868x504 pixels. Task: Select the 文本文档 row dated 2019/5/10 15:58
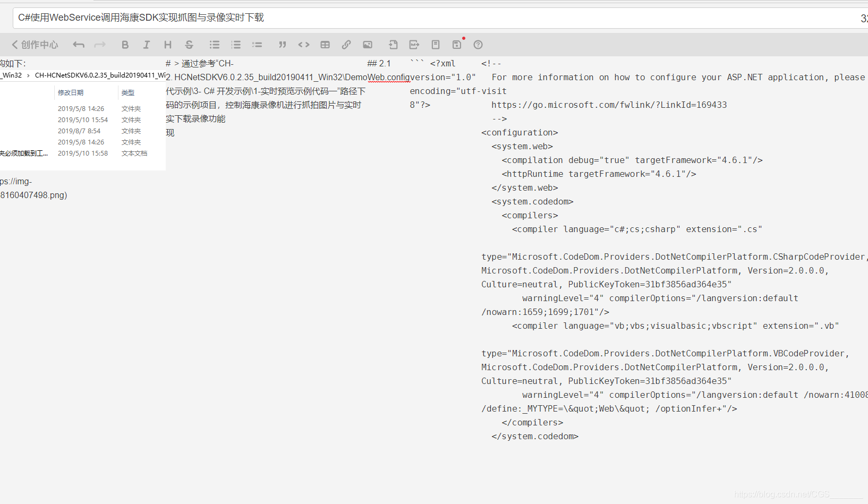pyautogui.click(x=83, y=153)
